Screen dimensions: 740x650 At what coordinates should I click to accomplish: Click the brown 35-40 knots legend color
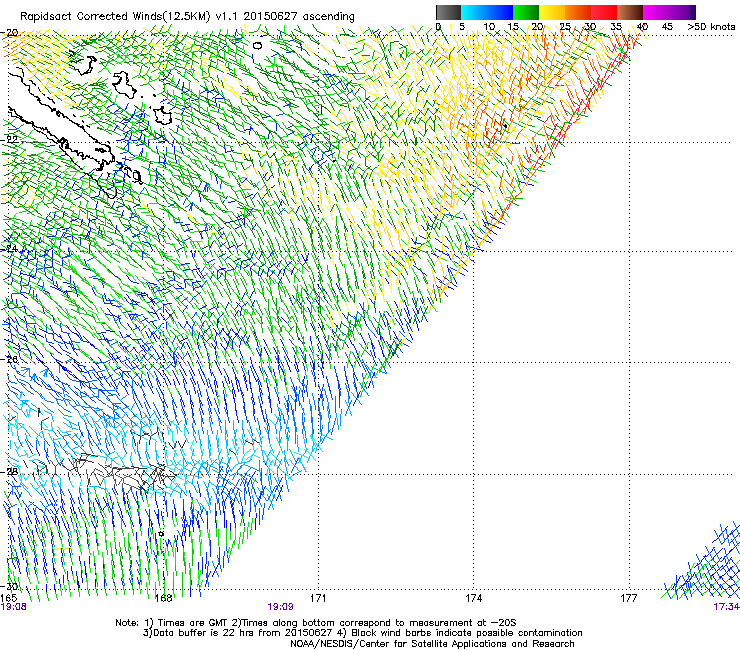(x=630, y=12)
